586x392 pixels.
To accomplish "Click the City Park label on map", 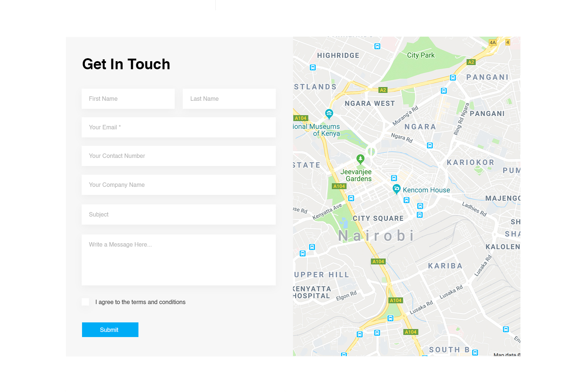I will coord(421,55).
